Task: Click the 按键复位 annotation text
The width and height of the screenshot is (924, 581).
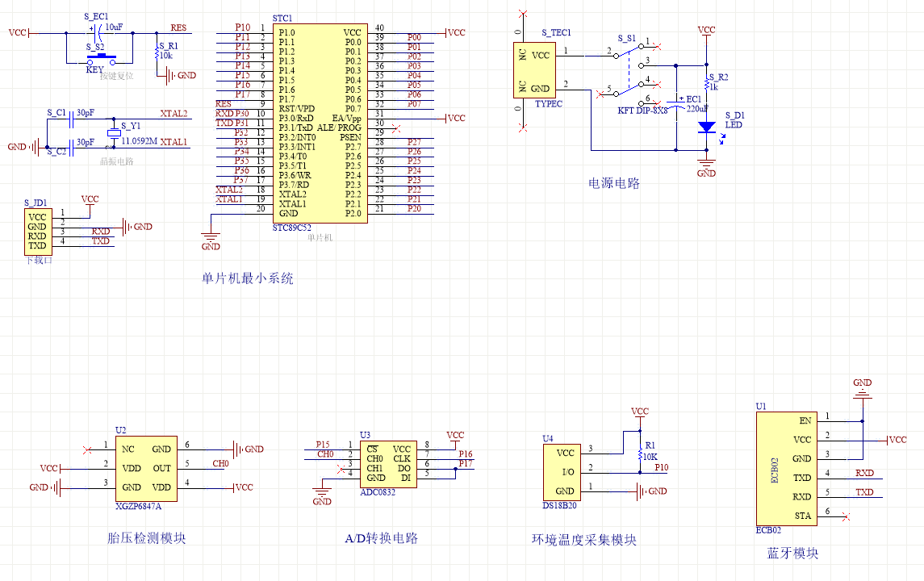Action: 117,76
